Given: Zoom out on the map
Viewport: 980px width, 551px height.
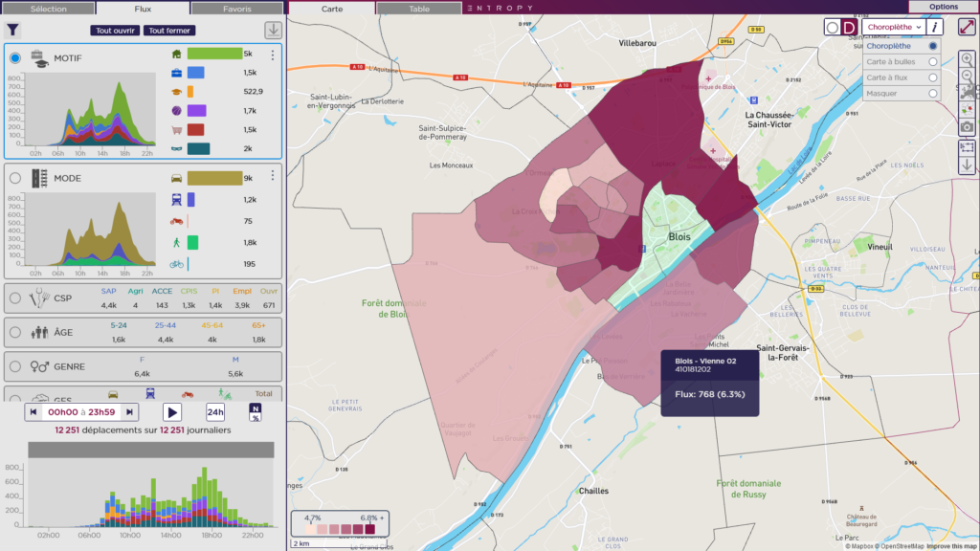Looking at the screenshot, I should click(x=967, y=76).
